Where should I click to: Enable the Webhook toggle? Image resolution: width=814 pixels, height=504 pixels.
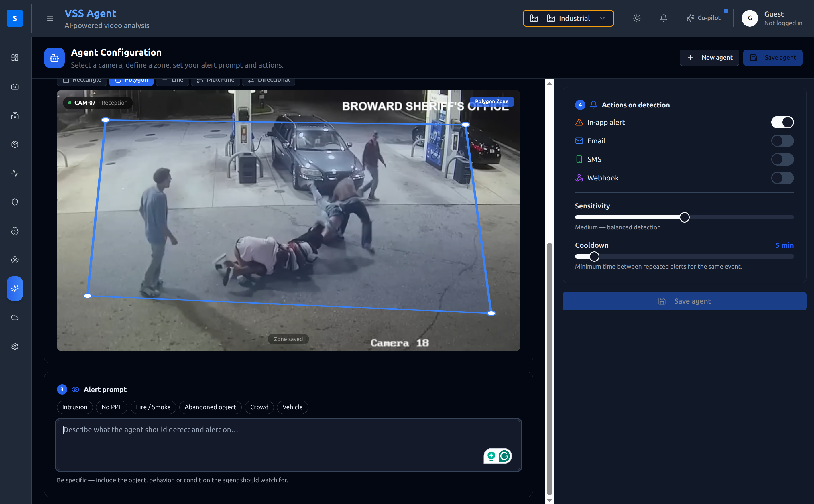tap(782, 178)
